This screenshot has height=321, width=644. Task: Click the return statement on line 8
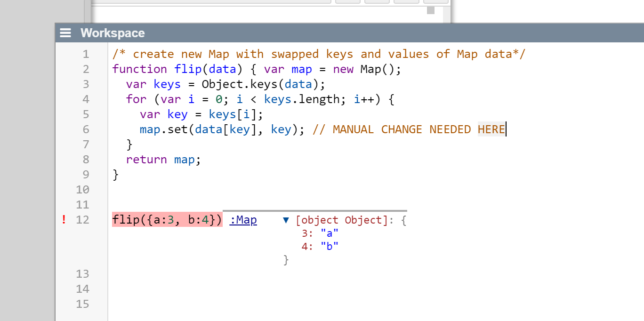(146, 160)
